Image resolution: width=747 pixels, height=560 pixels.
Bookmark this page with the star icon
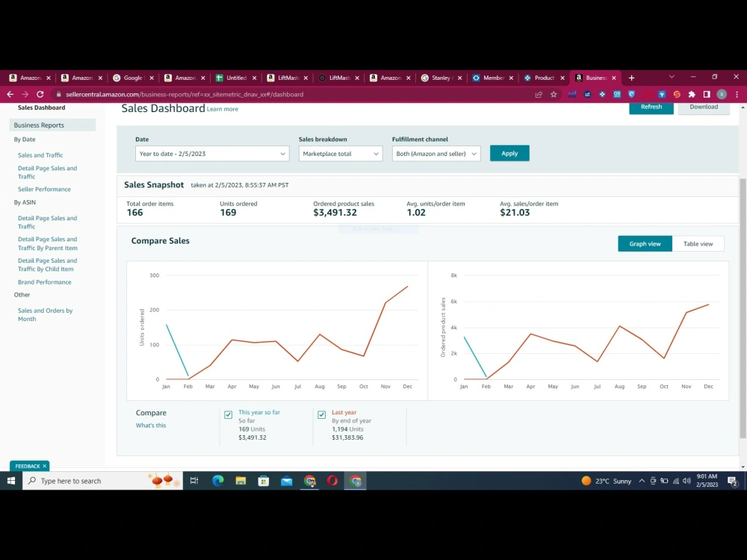pos(554,94)
